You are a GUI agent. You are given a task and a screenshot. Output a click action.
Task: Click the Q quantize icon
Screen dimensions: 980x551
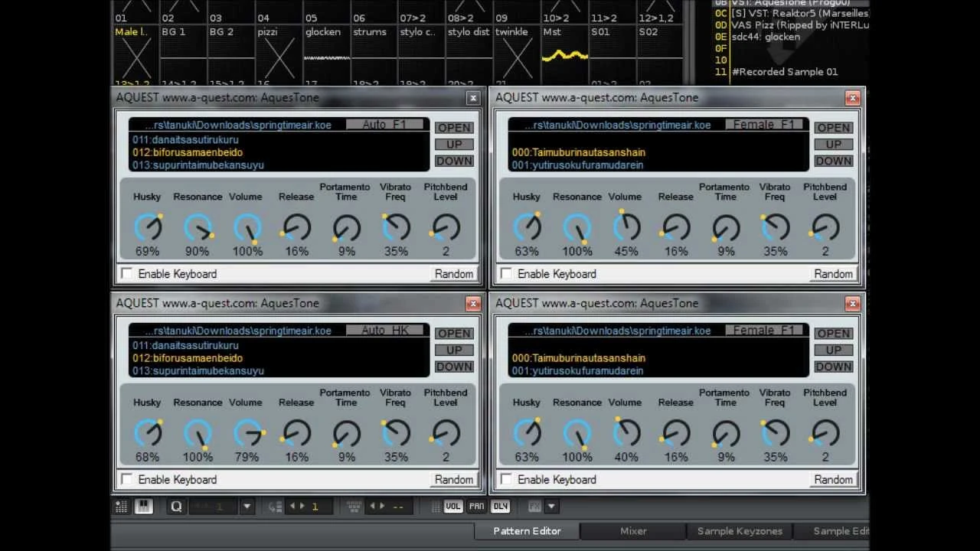176,506
